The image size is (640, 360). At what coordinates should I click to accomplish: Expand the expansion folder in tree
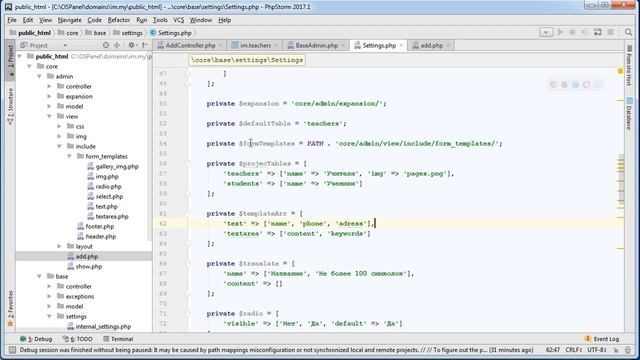(x=49, y=96)
